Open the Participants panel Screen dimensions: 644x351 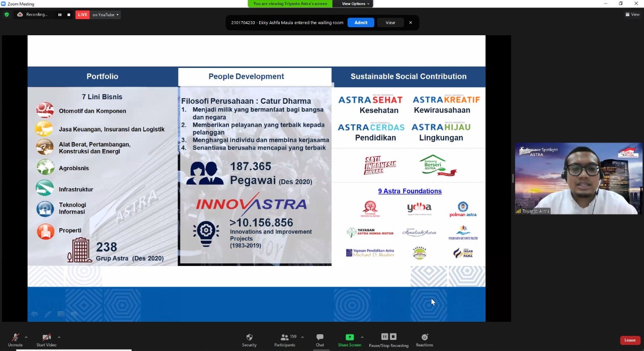point(285,340)
